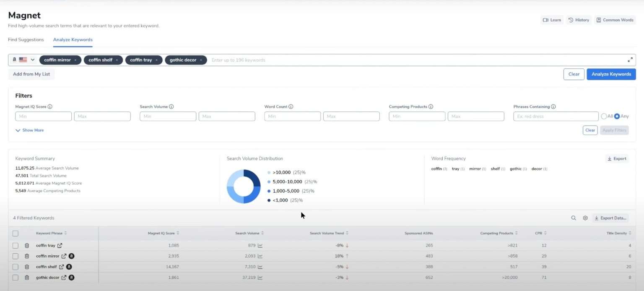Open table settings gear icon
This screenshot has height=291, width=644.
coord(585,218)
